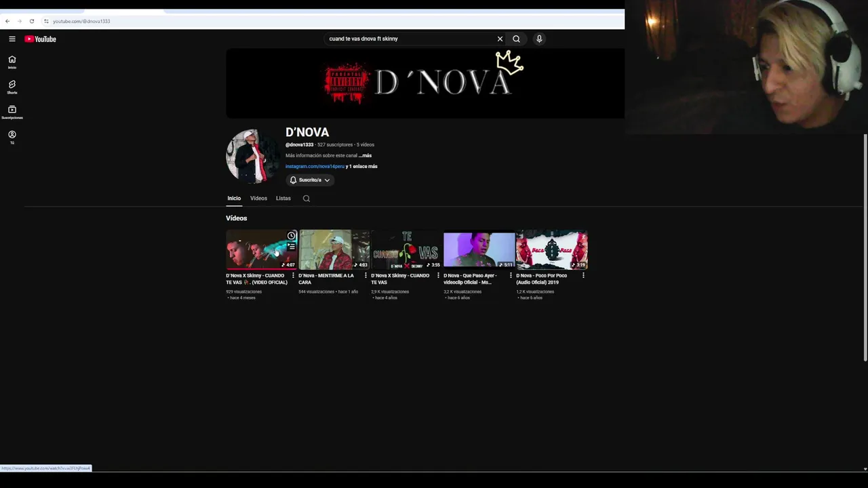
Task: Click the site info icon in address bar
Action: (46, 21)
